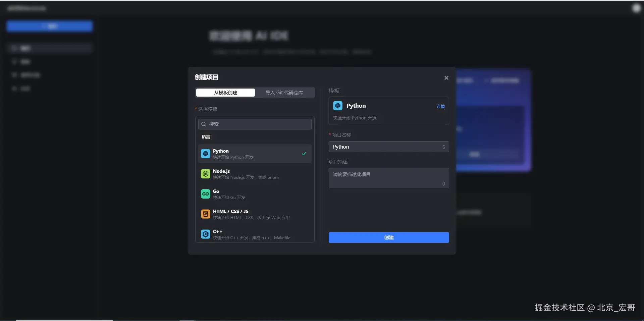The image size is (644, 321).
Task: Click the 请简要描述此项目 description box
Action: (389, 178)
